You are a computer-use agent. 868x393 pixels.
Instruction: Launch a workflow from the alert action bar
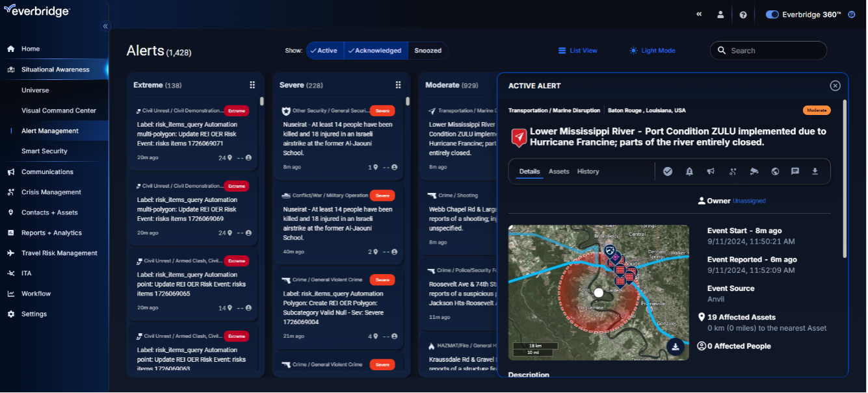pos(733,171)
